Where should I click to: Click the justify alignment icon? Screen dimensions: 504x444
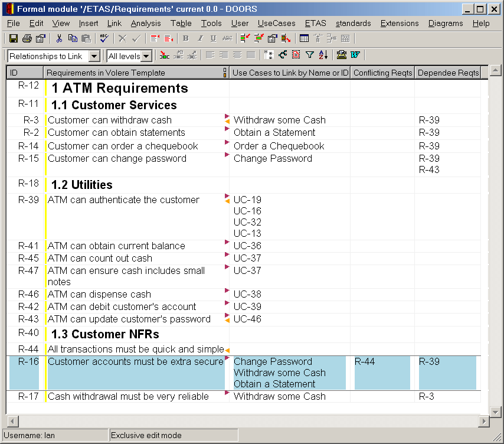(251, 55)
